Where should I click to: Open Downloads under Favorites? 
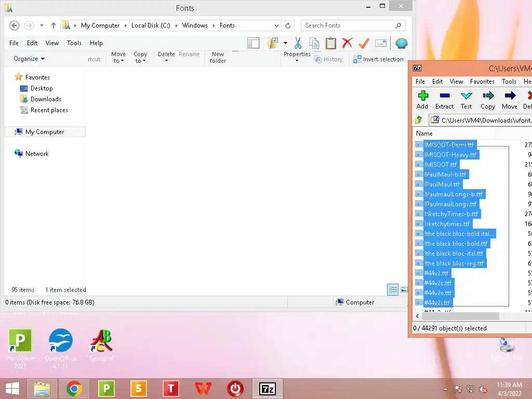click(46, 99)
